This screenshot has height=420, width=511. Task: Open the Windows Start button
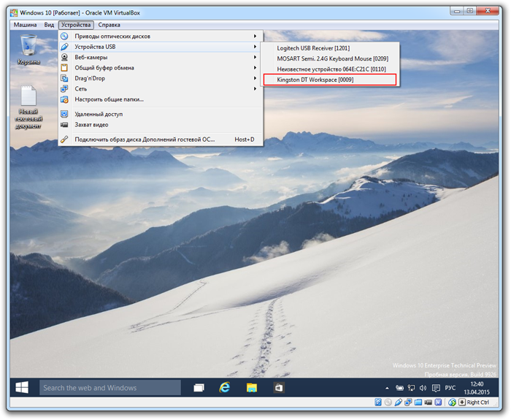tap(22, 387)
